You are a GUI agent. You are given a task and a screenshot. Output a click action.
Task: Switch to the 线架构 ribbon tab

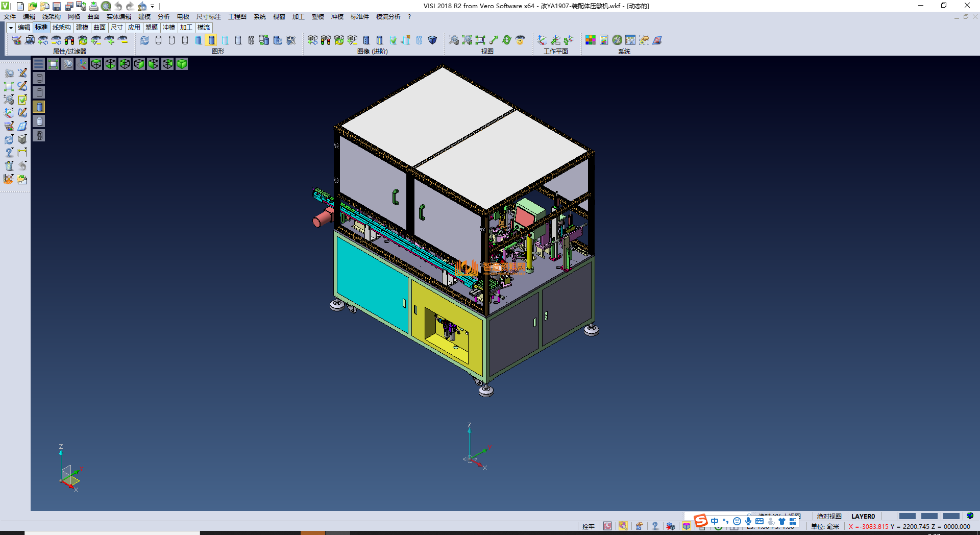(61, 28)
